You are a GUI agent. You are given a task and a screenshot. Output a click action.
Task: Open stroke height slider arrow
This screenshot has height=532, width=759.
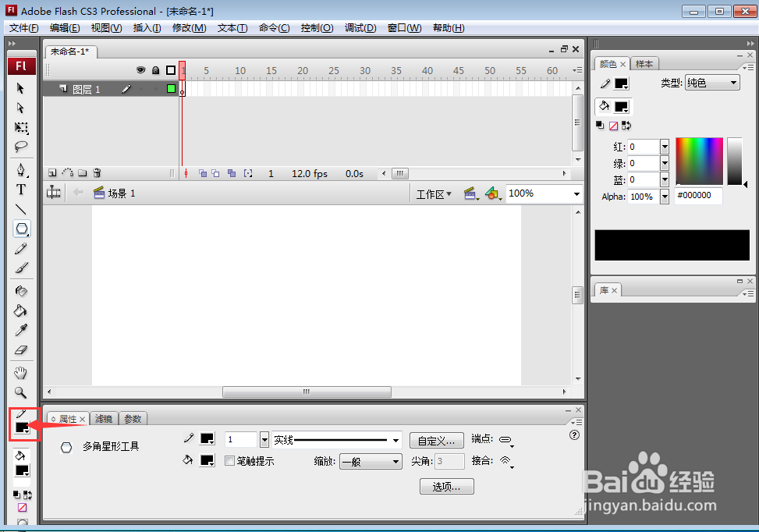tap(264, 439)
